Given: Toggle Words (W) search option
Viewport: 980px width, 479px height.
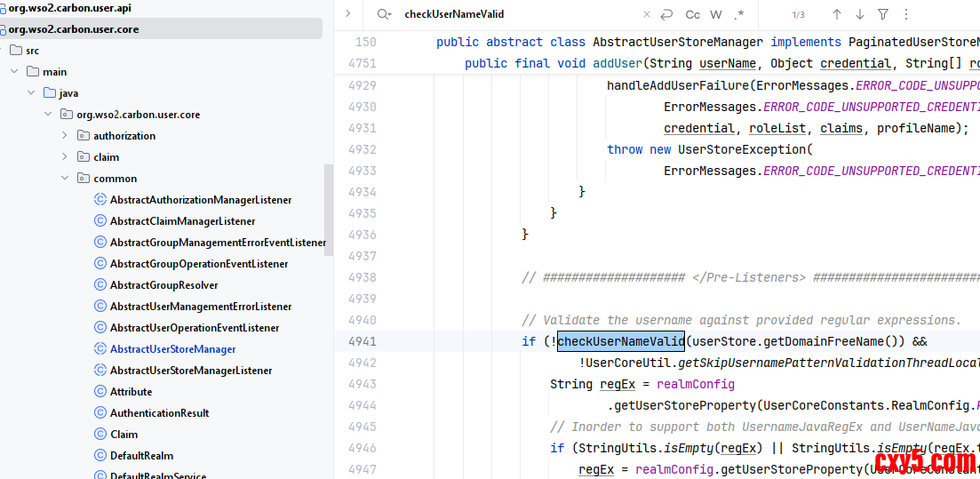Looking at the screenshot, I should pyautogui.click(x=716, y=14).
